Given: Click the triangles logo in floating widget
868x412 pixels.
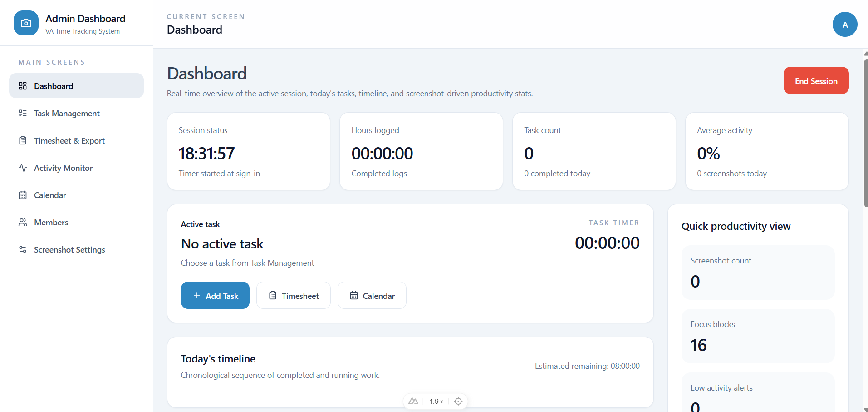Looking at the screenshot, I should 413,401.
